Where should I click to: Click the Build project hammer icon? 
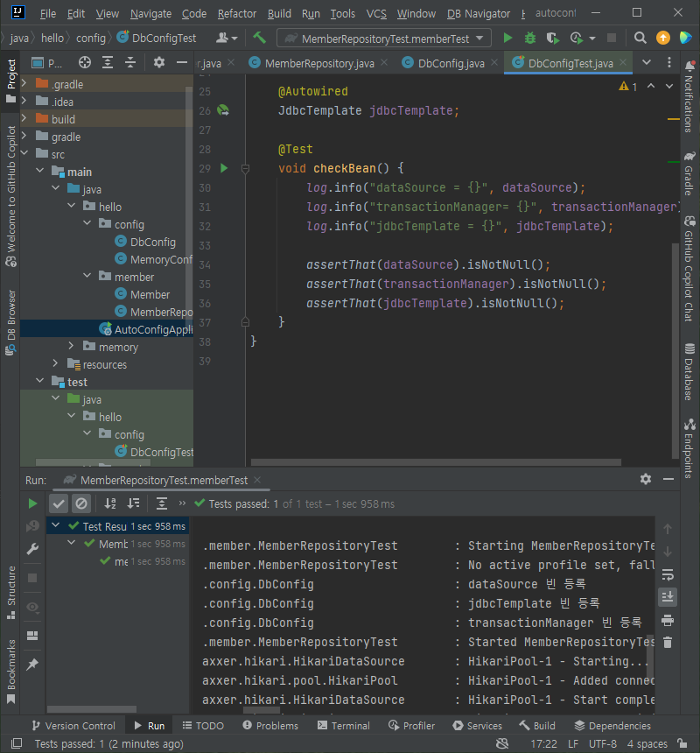(259, 39)
